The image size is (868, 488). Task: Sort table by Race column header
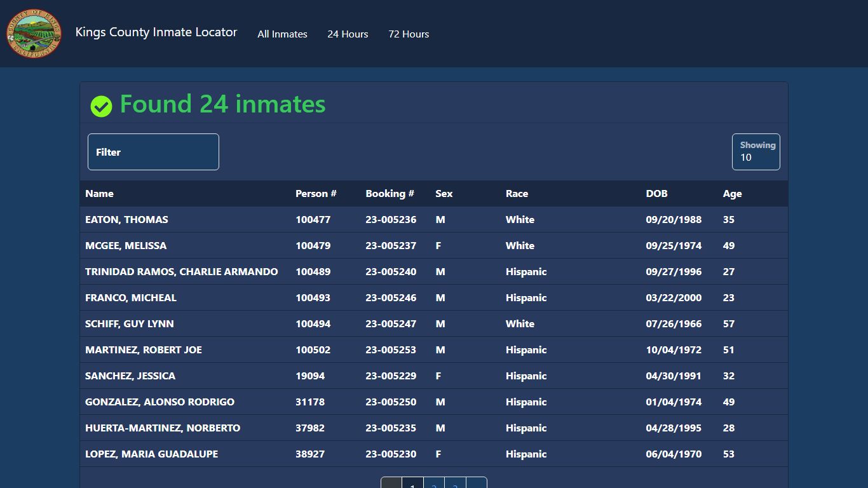[x=517, y=194]
